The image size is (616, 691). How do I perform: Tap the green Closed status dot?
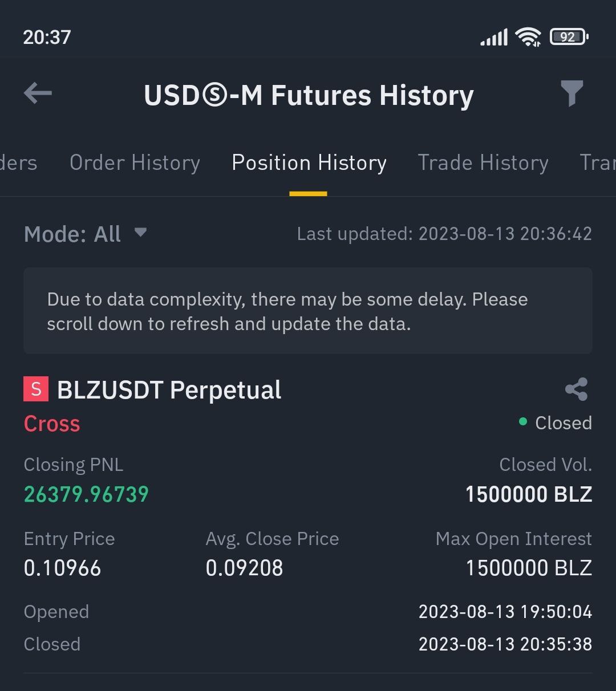(x=522, y=422)
